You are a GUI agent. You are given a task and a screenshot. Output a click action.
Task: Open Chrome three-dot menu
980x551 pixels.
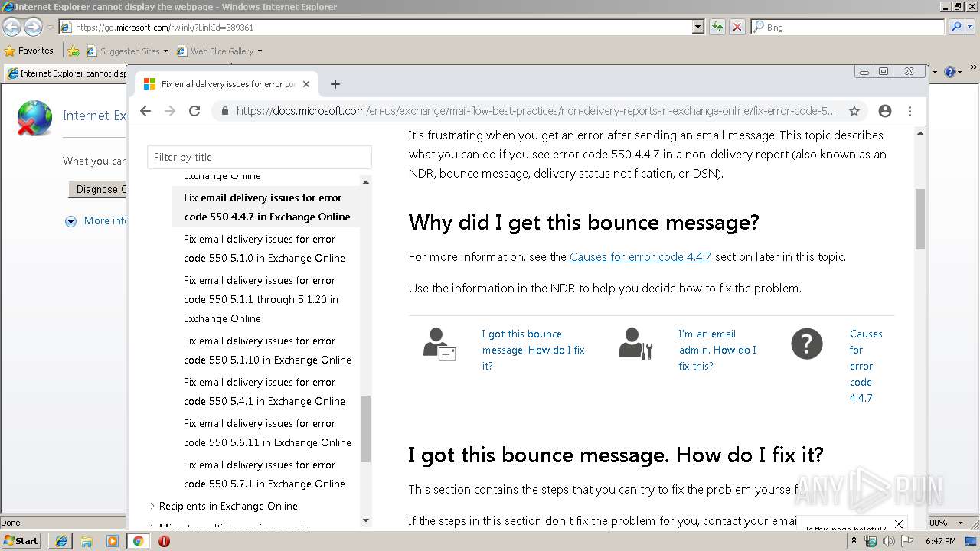[910, 111]
